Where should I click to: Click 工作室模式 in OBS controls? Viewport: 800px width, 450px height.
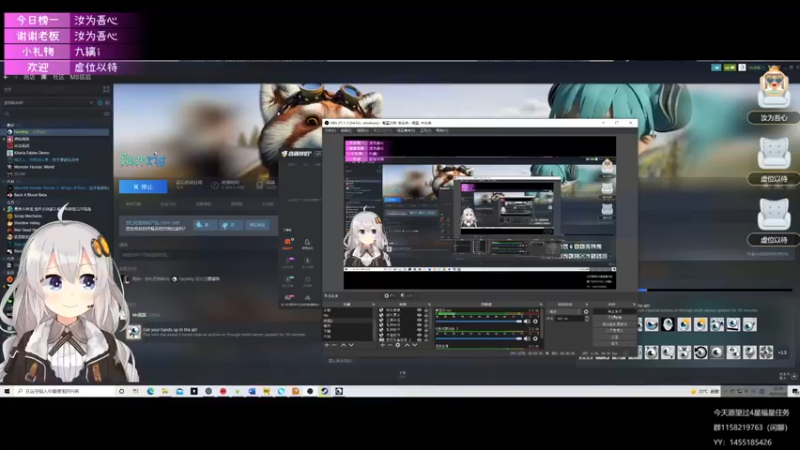[x=614, y=331]
